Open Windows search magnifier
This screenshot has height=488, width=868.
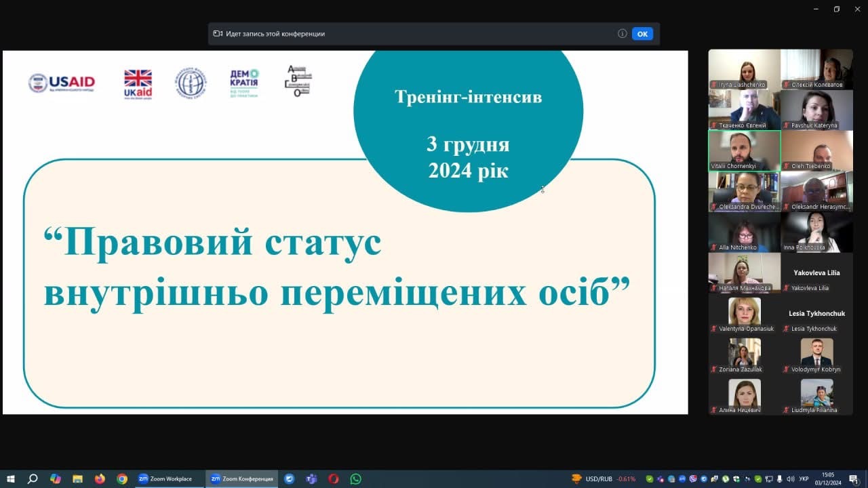point(33,479)
